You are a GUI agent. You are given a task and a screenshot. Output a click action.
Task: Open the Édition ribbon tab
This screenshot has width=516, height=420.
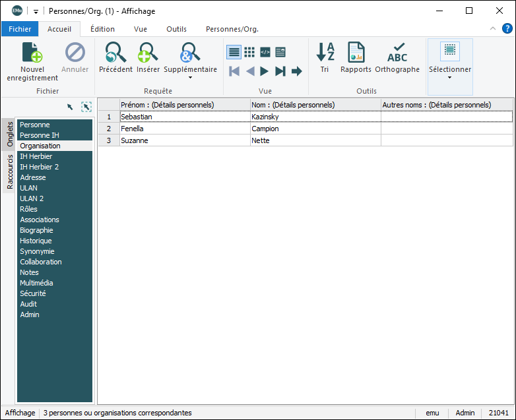tap(102, 29)
